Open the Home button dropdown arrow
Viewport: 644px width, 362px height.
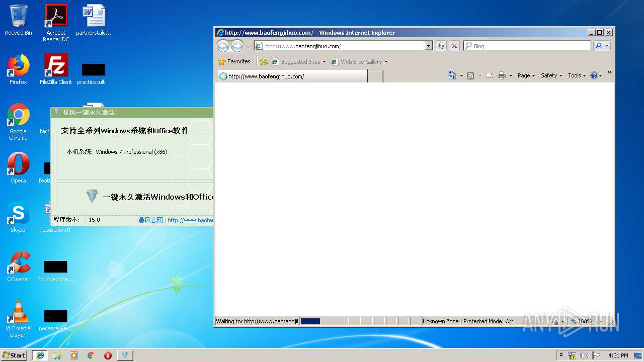point(461,76)
